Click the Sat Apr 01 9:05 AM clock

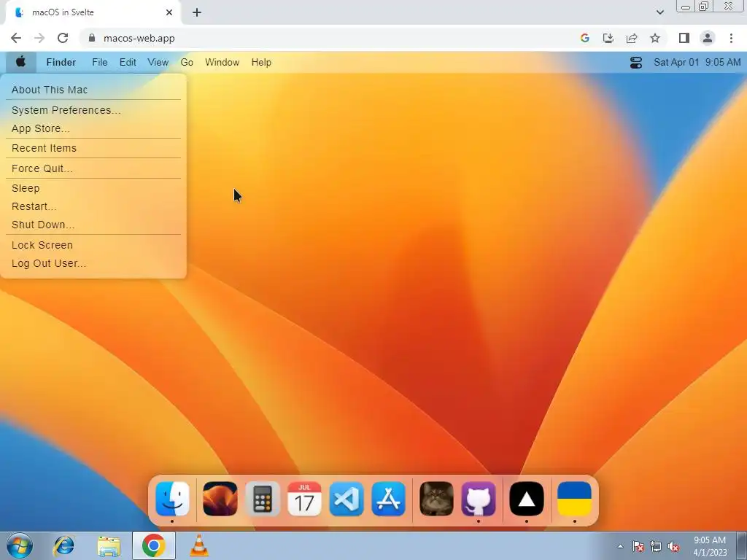point(697,63)
